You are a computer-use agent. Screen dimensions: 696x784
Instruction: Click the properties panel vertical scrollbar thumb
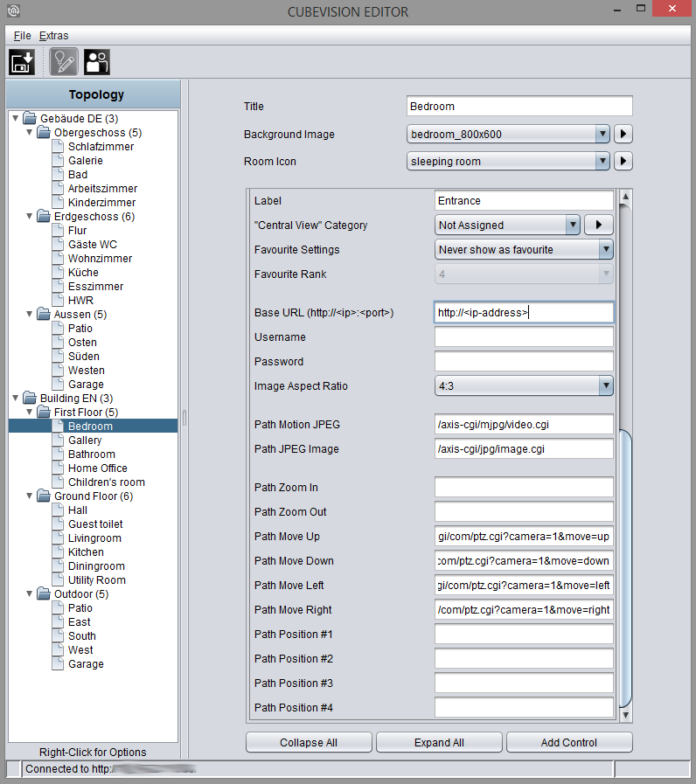pos(625,568)
